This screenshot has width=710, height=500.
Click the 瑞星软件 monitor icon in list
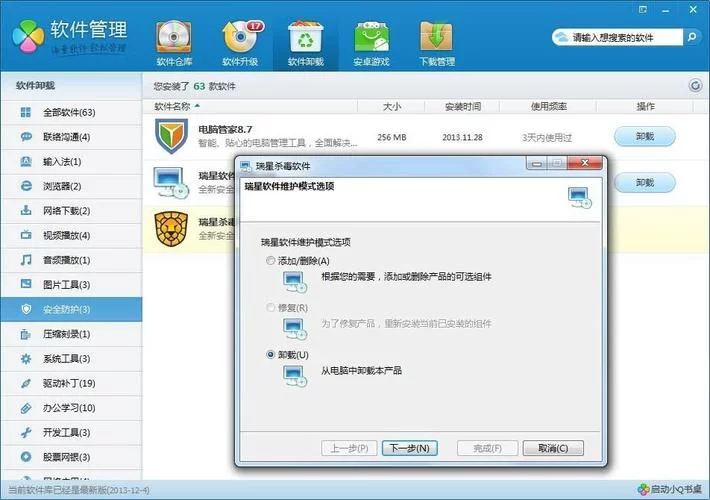[x=170, y=183]
